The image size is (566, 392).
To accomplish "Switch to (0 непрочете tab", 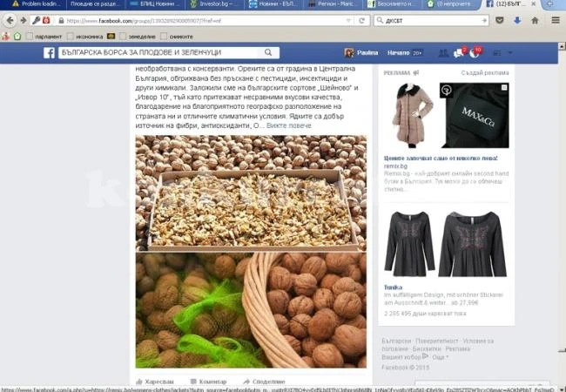I will pyautogui.click(x=451, y=4).
